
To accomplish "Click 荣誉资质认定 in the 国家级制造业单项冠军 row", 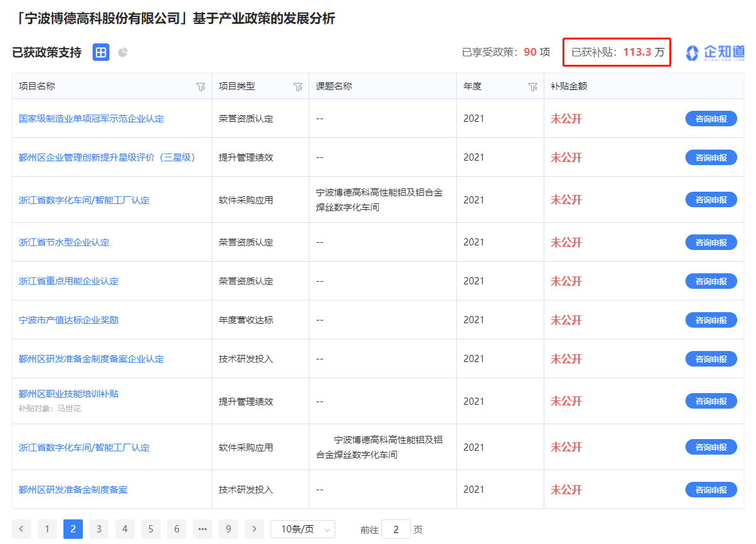I will tap(246, 119).
